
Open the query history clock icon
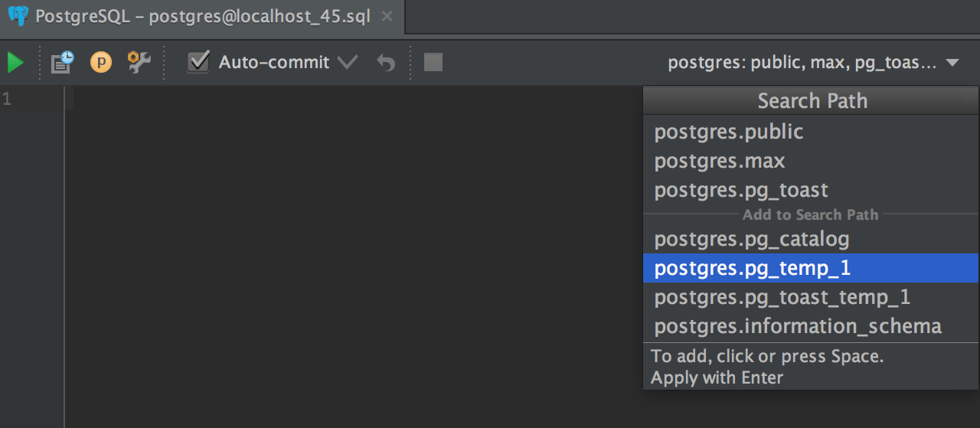[62, 62]
